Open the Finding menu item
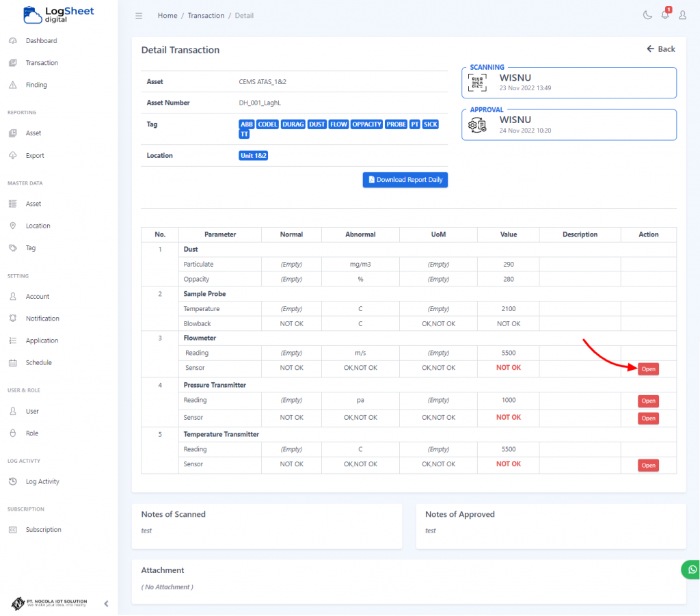Screen dimensions: 700x616 (36, 85)
